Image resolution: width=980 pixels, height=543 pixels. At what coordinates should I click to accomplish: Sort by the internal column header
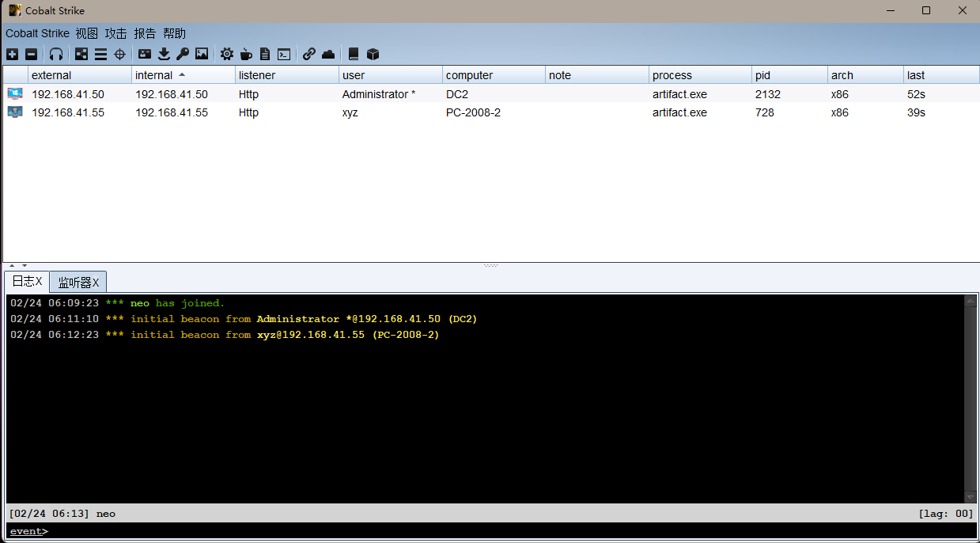coord(184,75)
